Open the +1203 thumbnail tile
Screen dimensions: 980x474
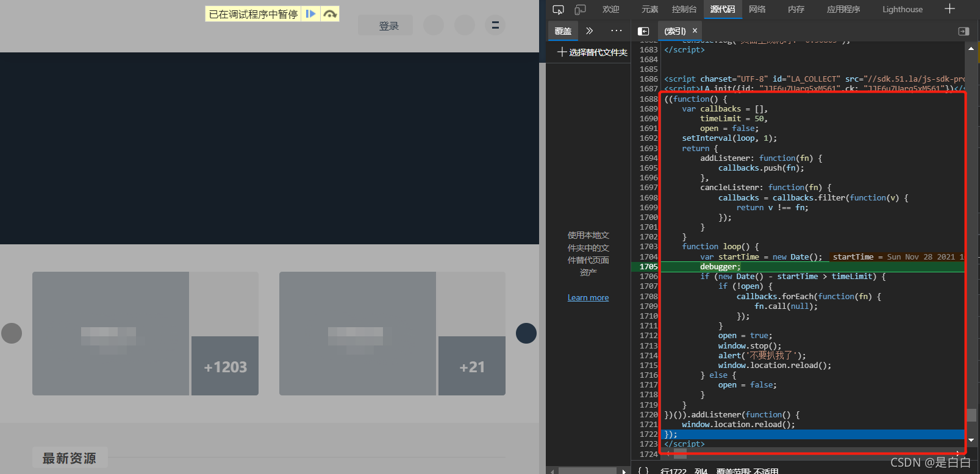pos(225,366)
